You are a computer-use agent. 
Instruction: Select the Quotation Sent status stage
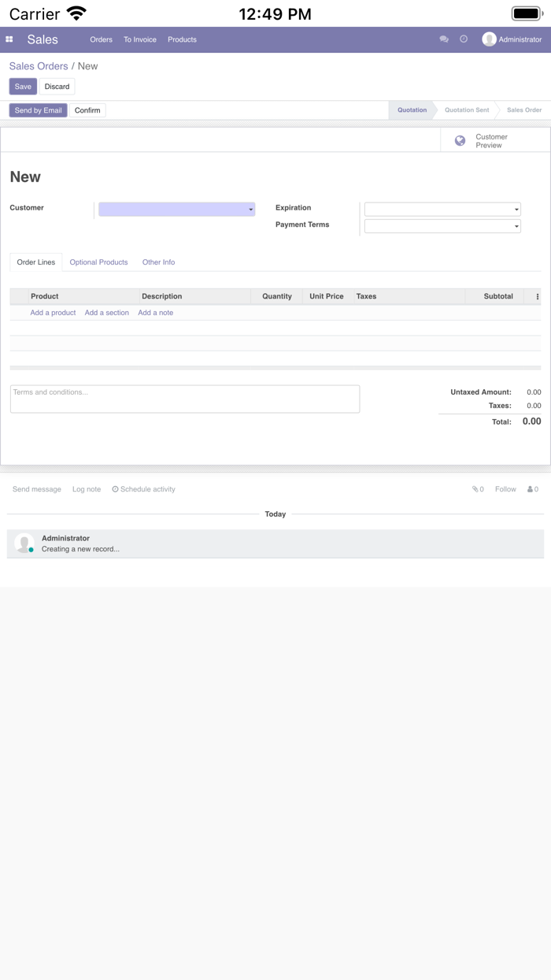click(467, 110)
